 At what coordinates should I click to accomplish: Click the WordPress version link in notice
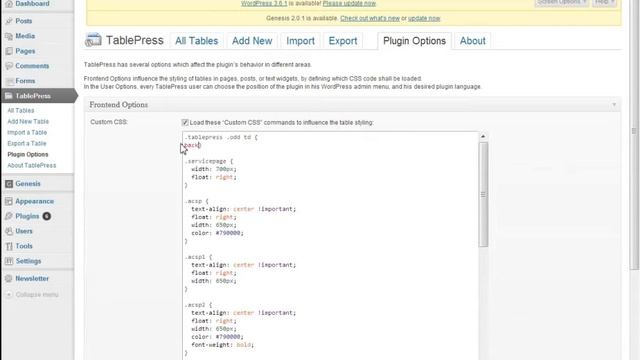click(x=264, y=3)
